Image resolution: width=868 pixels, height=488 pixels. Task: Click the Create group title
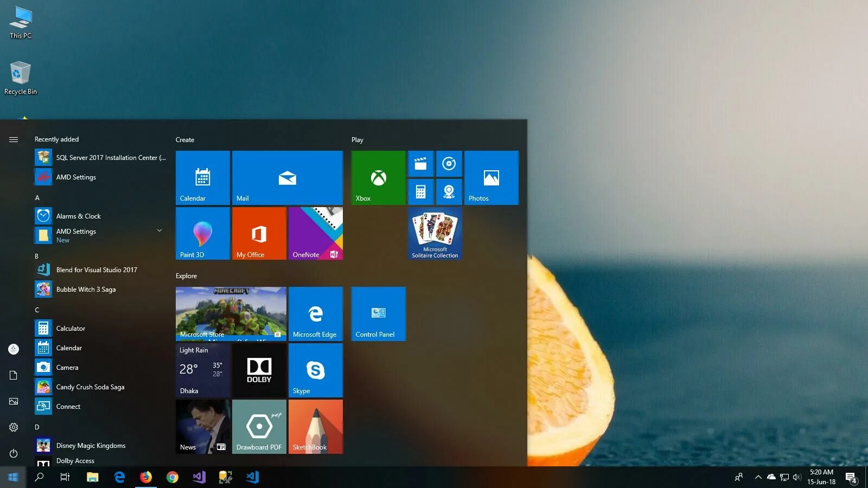(x=185, y=140)
